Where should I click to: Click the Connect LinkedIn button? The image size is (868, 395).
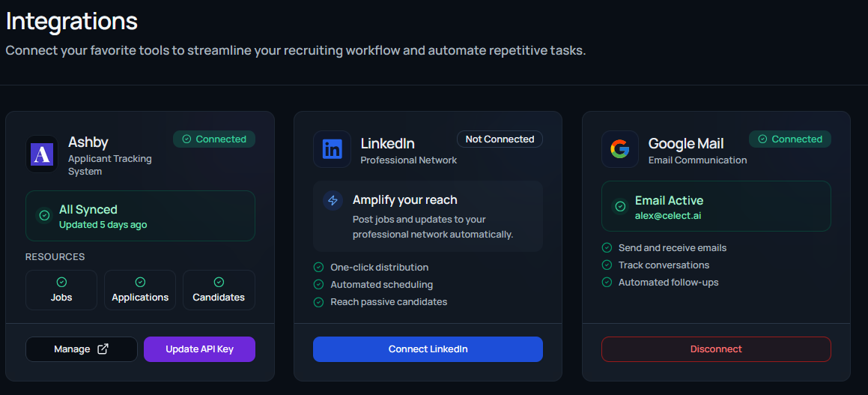(428, 349)
